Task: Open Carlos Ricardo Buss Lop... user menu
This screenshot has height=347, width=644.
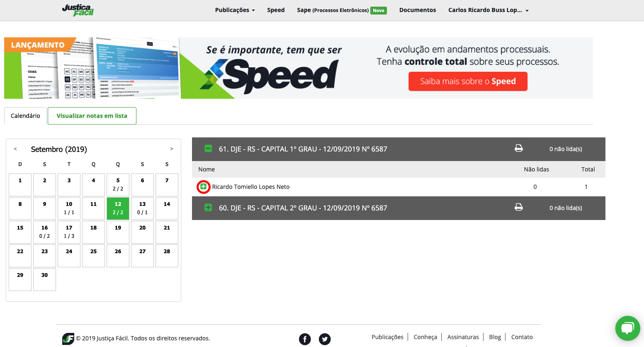Action: (488, 10)
